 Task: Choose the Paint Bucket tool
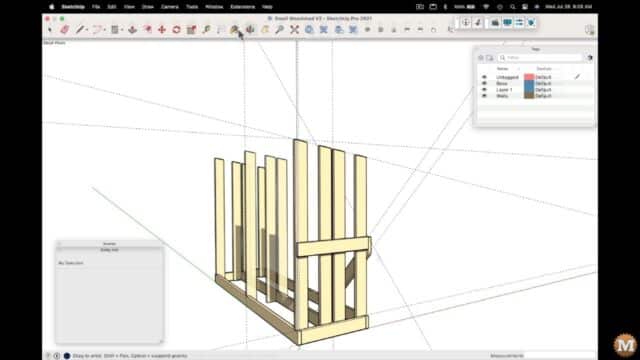(235, 30)
